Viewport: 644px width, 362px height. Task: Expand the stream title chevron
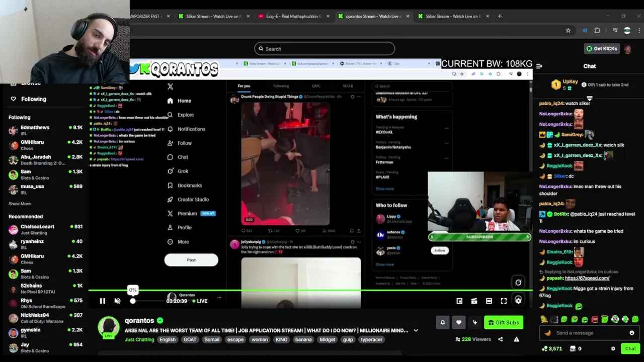(x=416, y=330)
